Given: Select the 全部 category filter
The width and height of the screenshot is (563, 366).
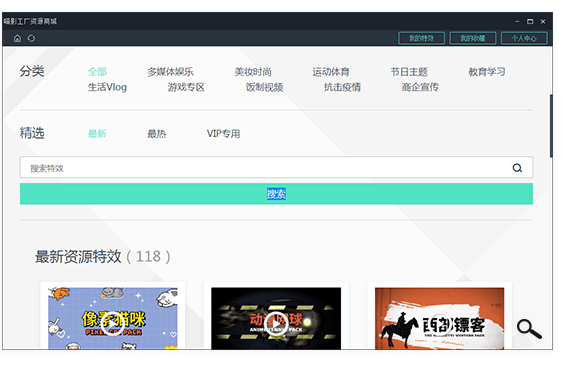Looking at the screenshot, I should (x=97, y=72).
